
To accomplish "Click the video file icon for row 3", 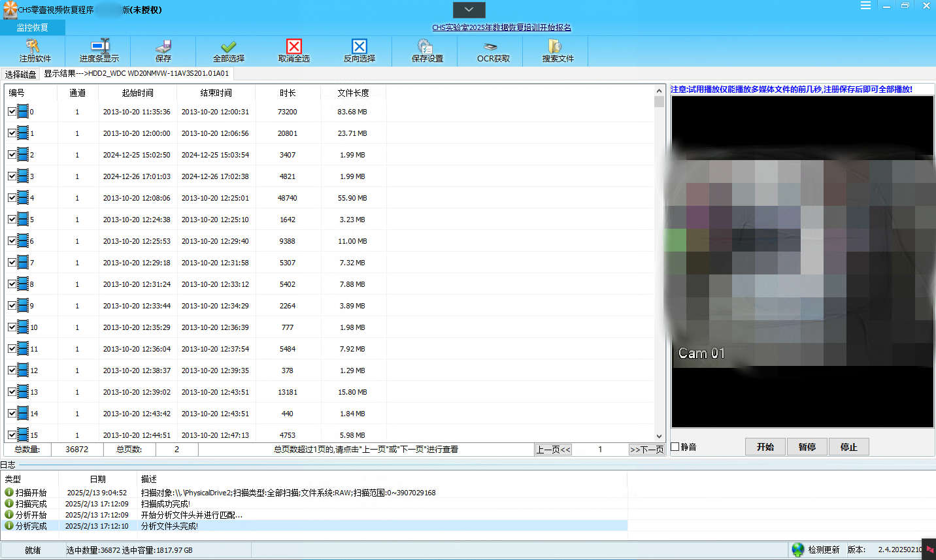I will click(23, 176).
